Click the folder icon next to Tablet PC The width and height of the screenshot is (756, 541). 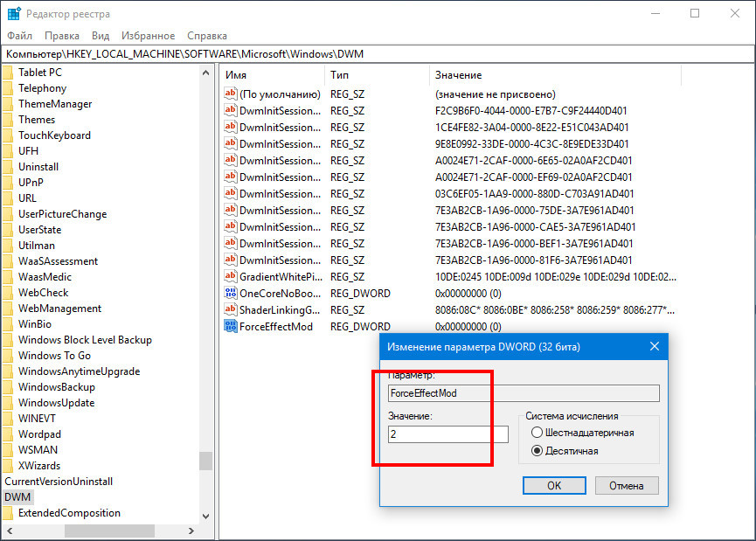click(x=8, y=73)
